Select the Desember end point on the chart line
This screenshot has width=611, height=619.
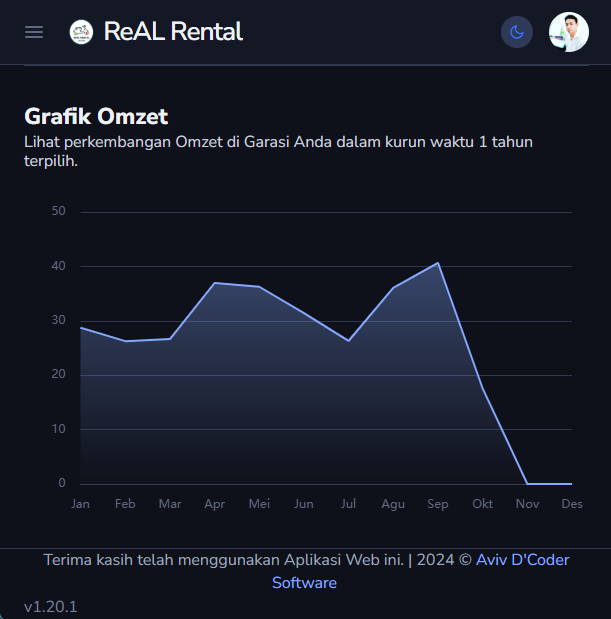click(572, 484)
